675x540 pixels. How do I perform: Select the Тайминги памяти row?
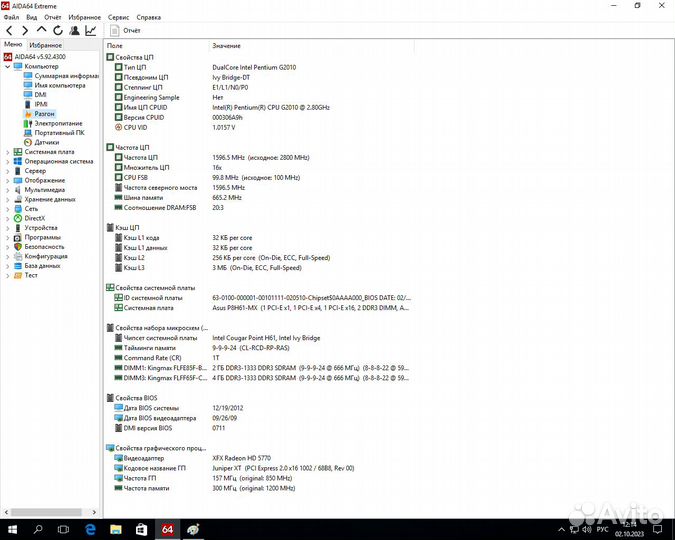[x=258, y=348]
